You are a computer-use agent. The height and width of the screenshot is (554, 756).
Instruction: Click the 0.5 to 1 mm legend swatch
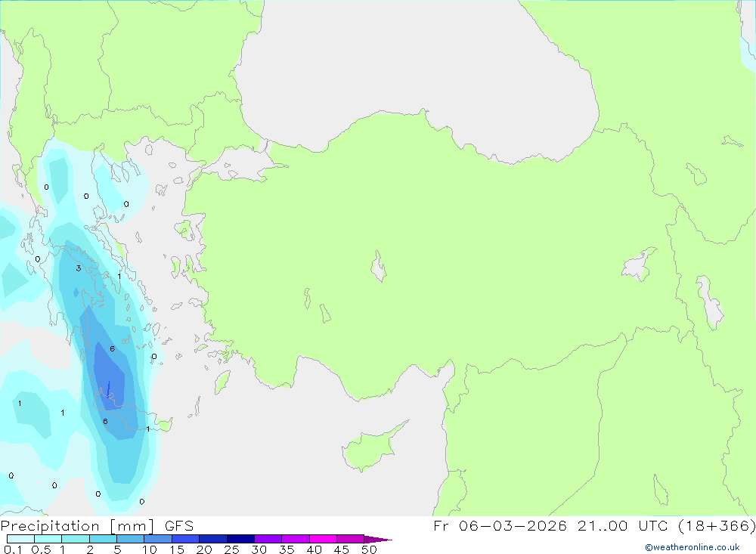tap(48, 539)
